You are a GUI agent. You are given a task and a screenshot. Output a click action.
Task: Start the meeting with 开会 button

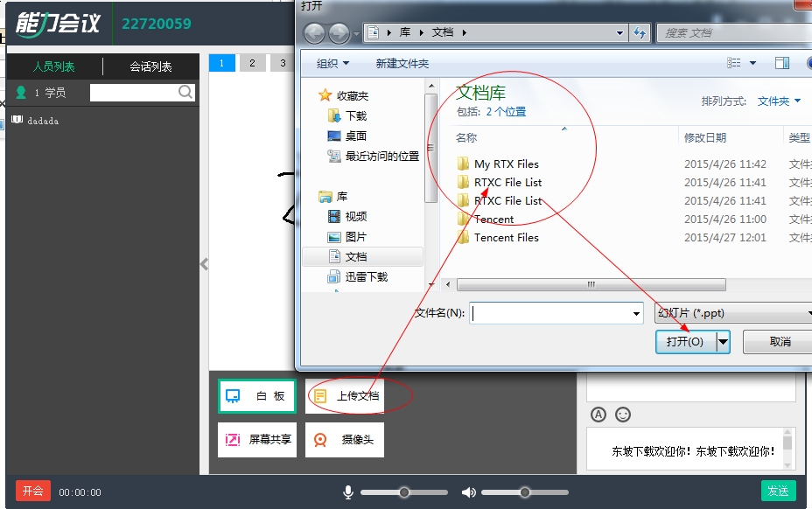33,491
